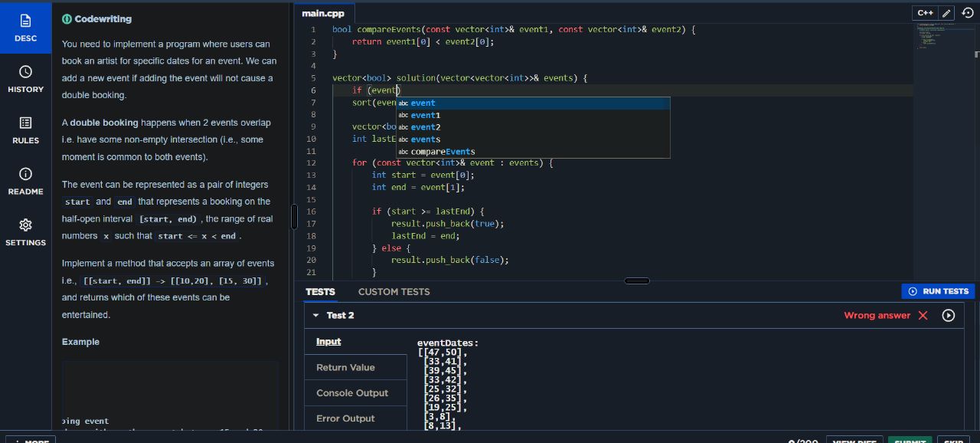980x443 pixels.
Task: Click the 'Codewriting' heading text
Action: tap(103, 19)
